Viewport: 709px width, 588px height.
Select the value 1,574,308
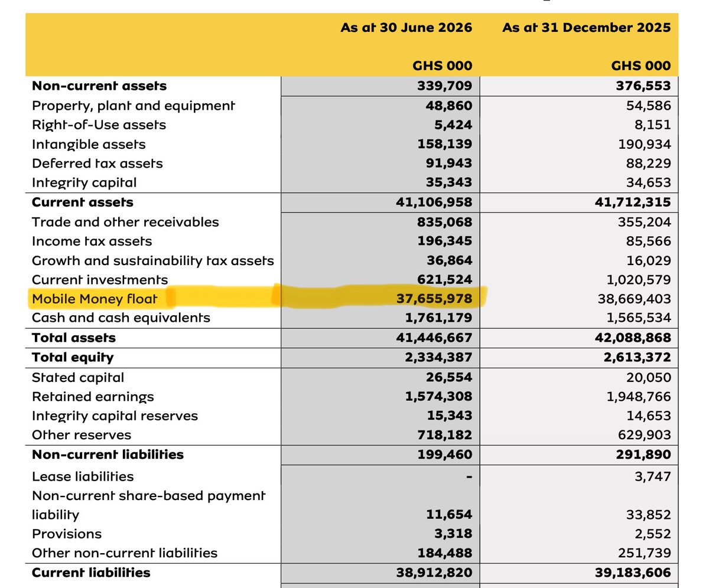tap(438, 397)
